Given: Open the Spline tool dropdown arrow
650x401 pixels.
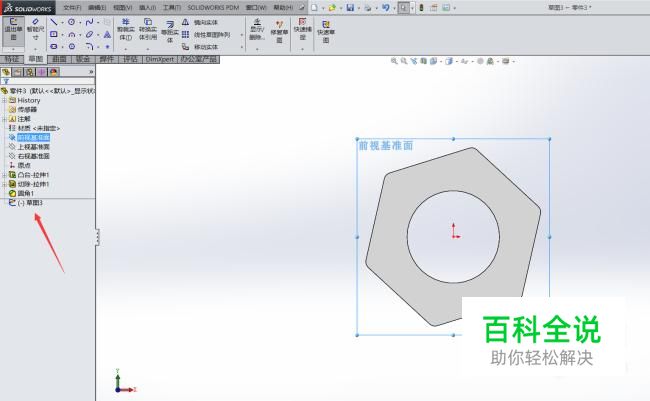Looking at the screenshot, I should click(x=98, y=23).
